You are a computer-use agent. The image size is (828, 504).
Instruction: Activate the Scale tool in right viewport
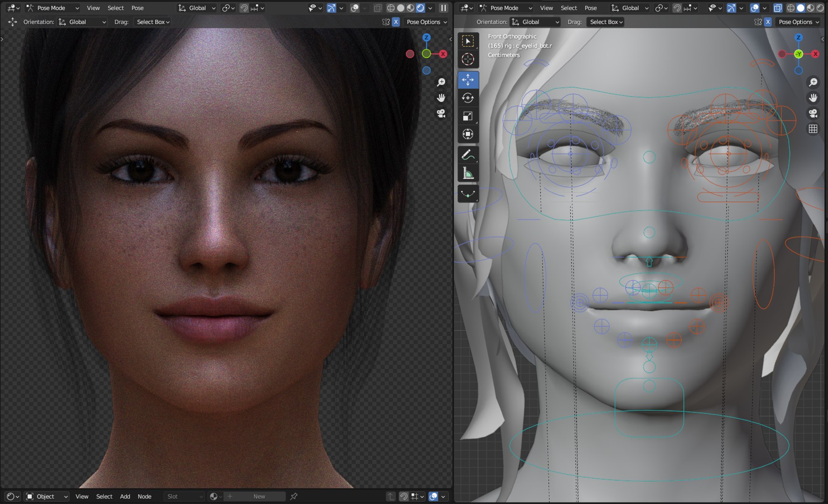pyautogui.click(x=468, y=116)
